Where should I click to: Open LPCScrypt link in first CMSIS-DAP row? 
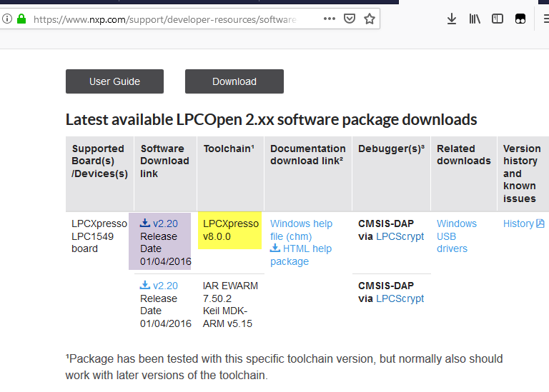(400, 236)
